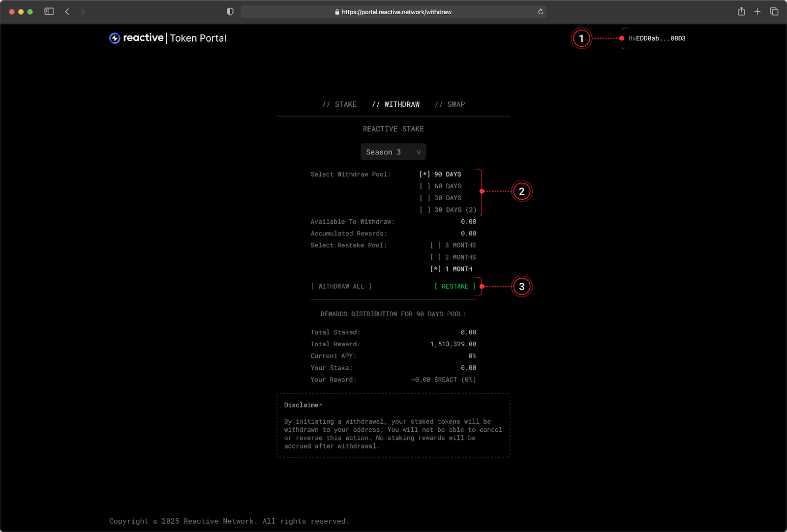
Task: Choose the 2 MONTHS restake pool
Action: click(x=453, y=257)
